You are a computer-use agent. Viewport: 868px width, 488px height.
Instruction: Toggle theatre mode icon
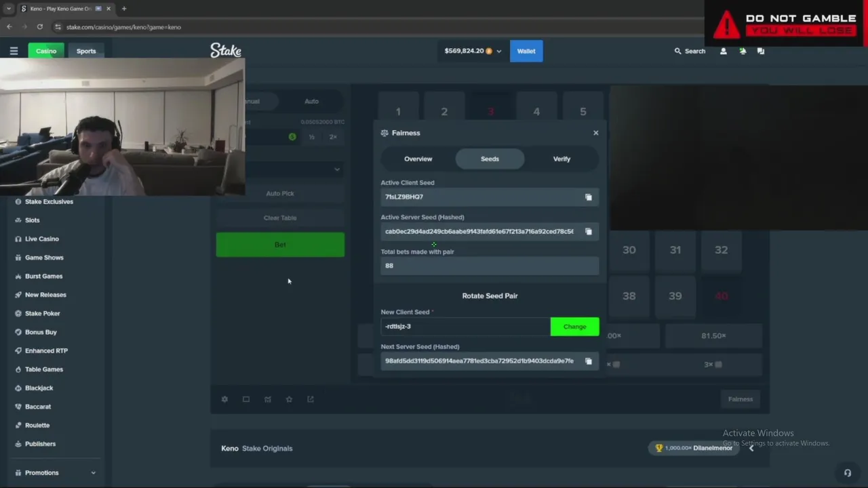coord(246,399)
